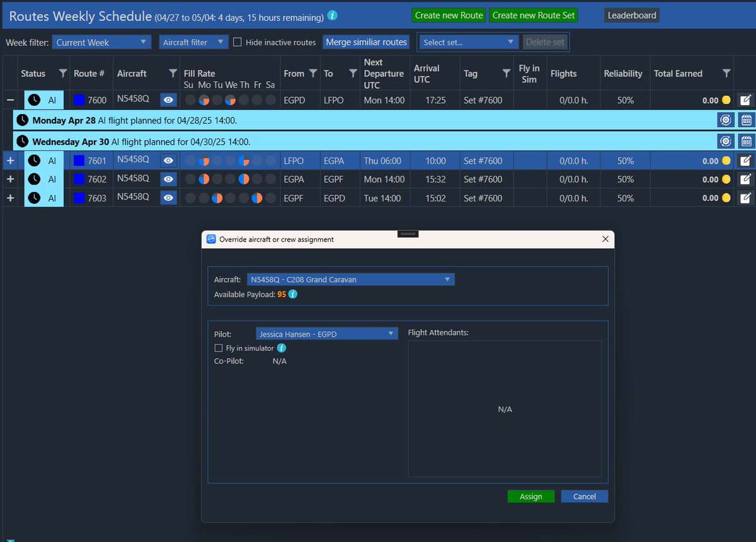The width and height of the screenshot is (756, 542).
Task: Click the Leaderboard button
Action: (631, 15)
